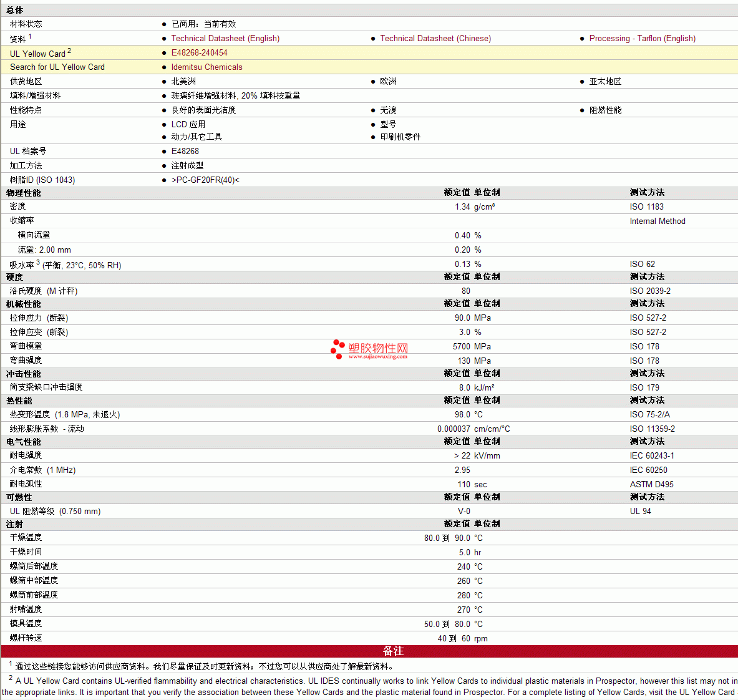
Task: Click the 欧洲 supply region entry
Action: click(x=388, y=82)
